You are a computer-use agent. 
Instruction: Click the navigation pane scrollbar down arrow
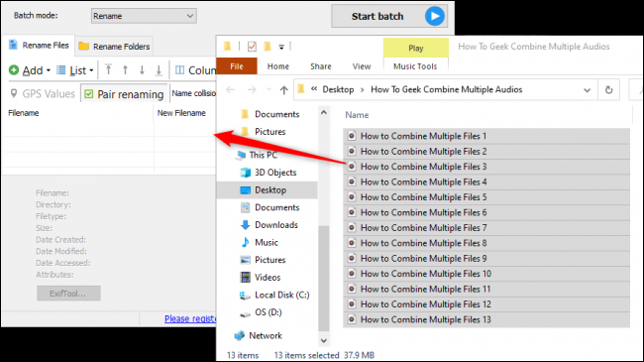pyautogui.click(x=324, y=340)
